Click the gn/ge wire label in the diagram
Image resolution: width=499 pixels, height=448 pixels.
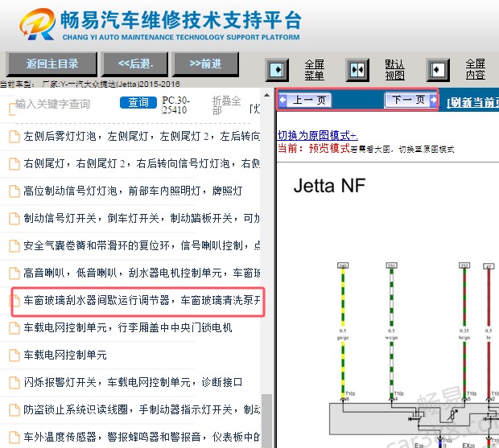click(343, 338)
